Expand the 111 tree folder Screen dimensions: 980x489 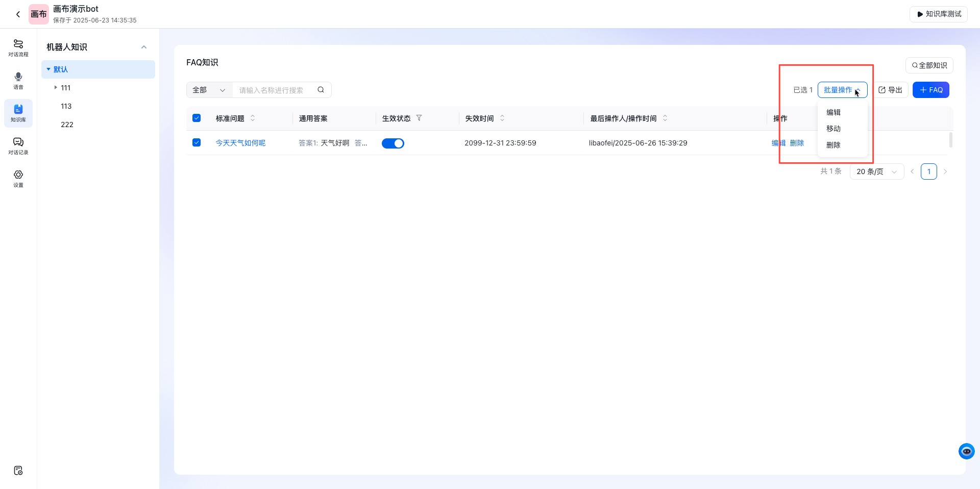point(56,88)
